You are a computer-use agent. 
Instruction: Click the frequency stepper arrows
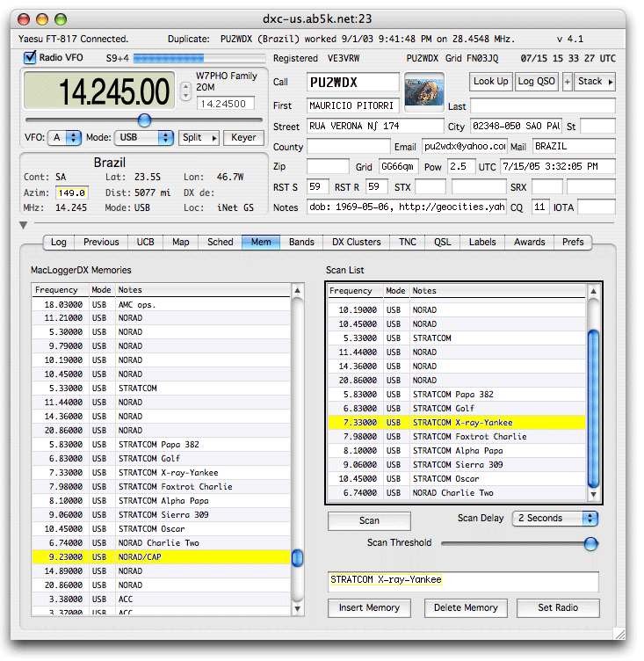[x=185, y=91]
